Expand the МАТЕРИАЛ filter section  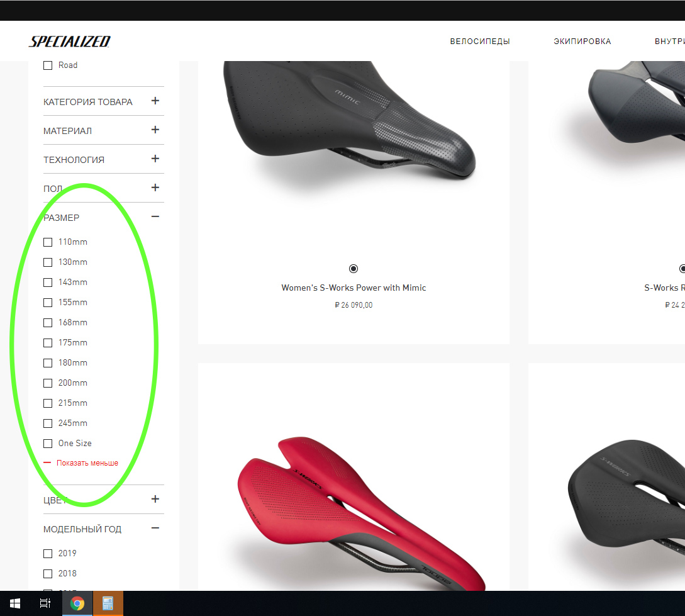(155, 130)
